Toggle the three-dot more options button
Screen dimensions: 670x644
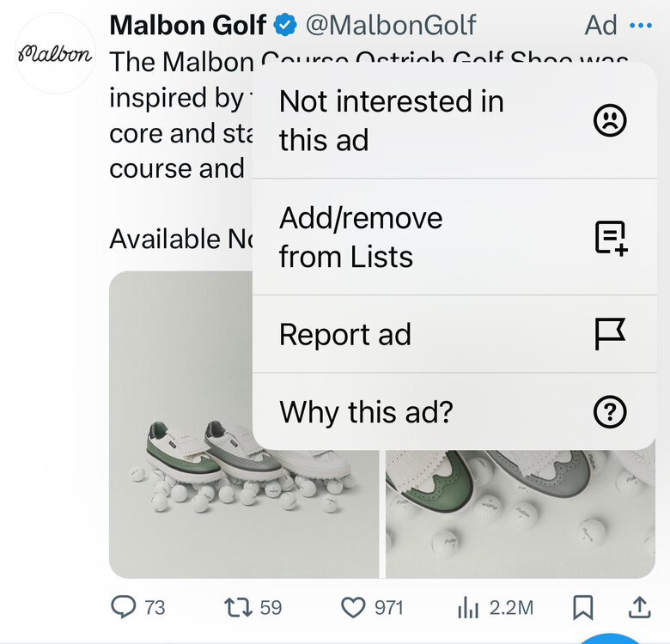pyautogui.click(x=641, y=26)
